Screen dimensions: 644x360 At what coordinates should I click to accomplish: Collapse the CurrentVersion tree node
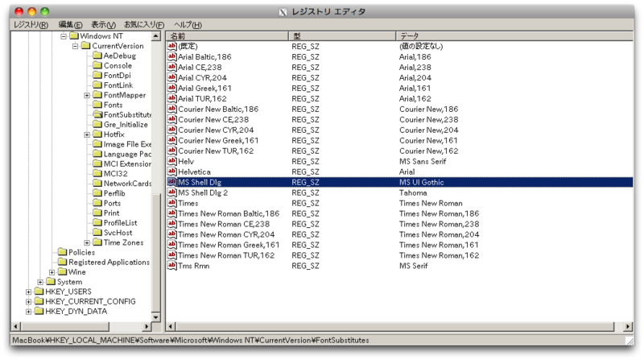click(75, 46)
